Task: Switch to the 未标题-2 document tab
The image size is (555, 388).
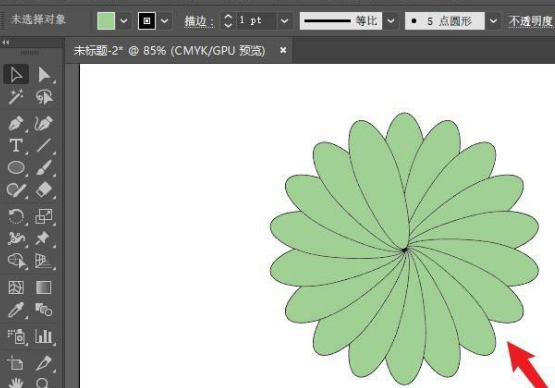Action: [x=170, y=51]
